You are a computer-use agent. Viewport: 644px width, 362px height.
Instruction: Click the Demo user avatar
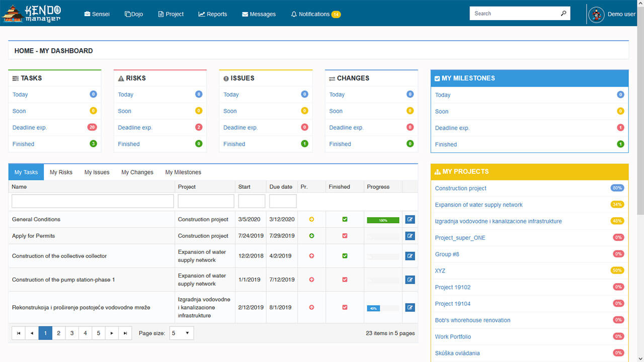click(x=596, y=14)
